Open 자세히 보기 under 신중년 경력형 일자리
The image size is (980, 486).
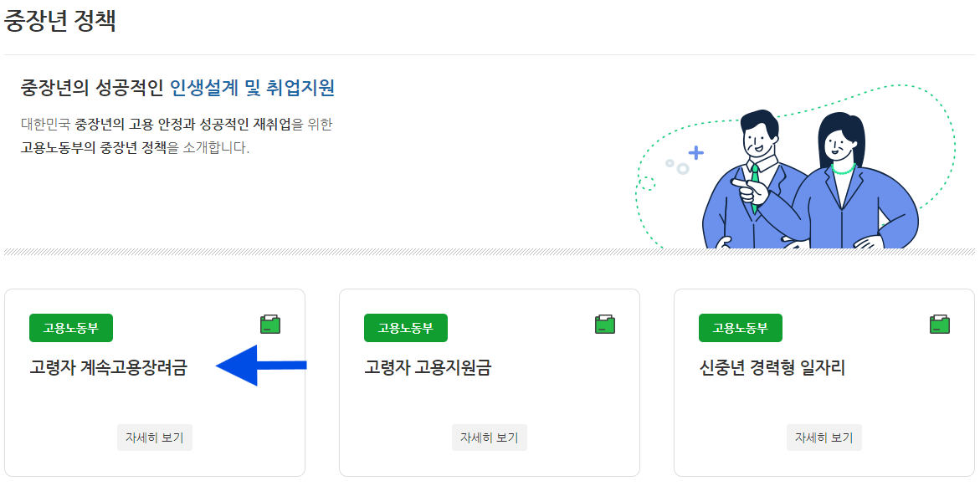click(x=824, y=437)
